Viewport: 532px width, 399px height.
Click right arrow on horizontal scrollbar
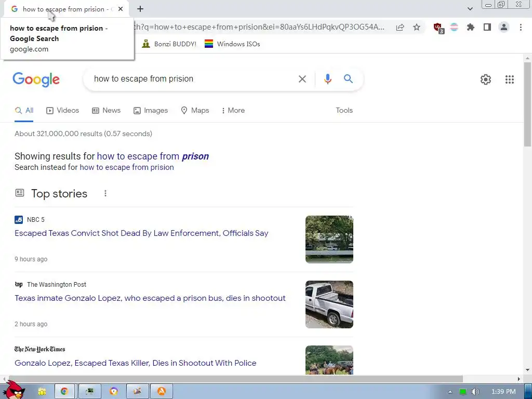tap(519, 379)
